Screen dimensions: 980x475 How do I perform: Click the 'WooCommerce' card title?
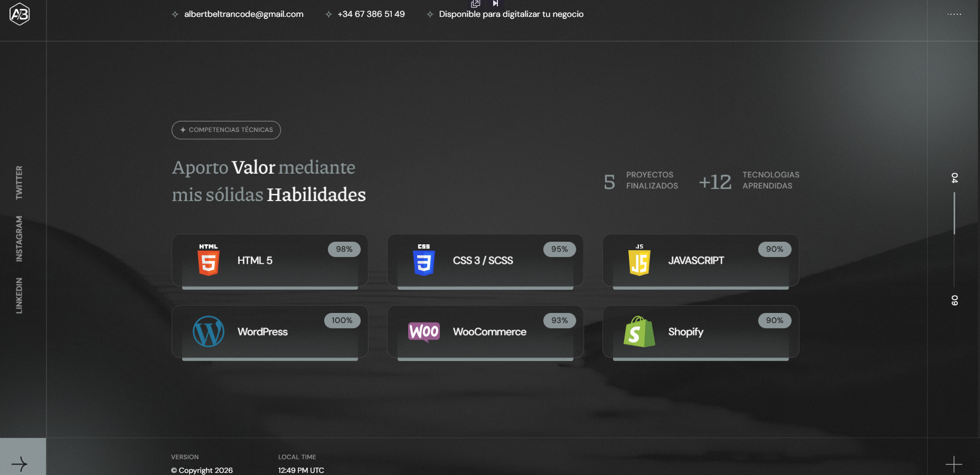[490, 332]
